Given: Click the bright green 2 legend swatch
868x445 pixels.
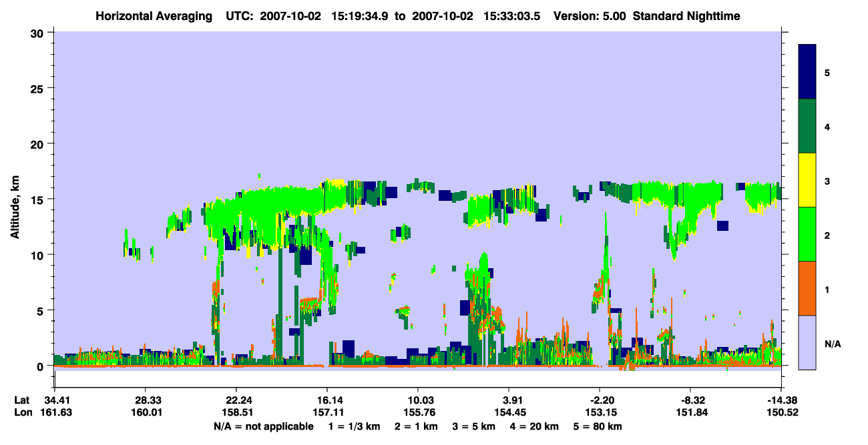Looking at the screenshot, I should [807, 234].
